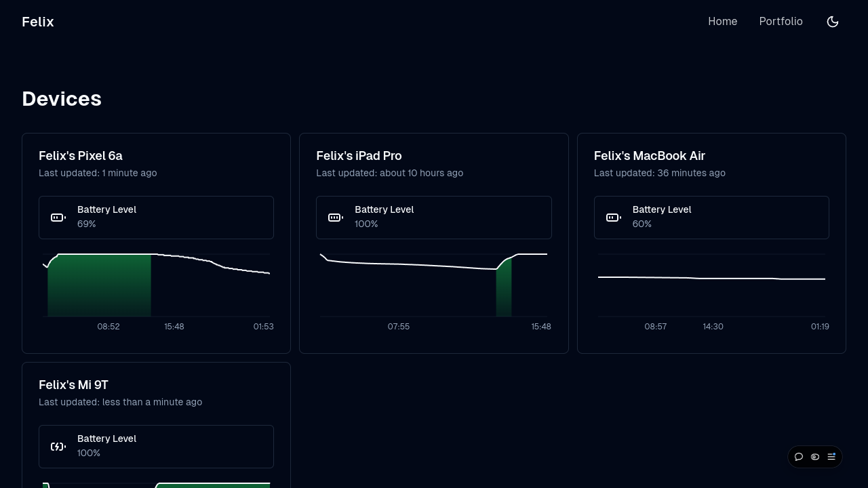868x488 pixels.
Task: Select the Felix's MacBook Air title
Action: [650, 156]
